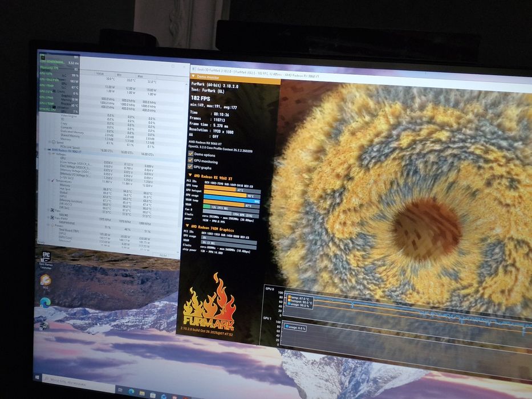Click the GPU temp bar in FurMark monitor
The image size is (532, 399).
coord(232,189)
